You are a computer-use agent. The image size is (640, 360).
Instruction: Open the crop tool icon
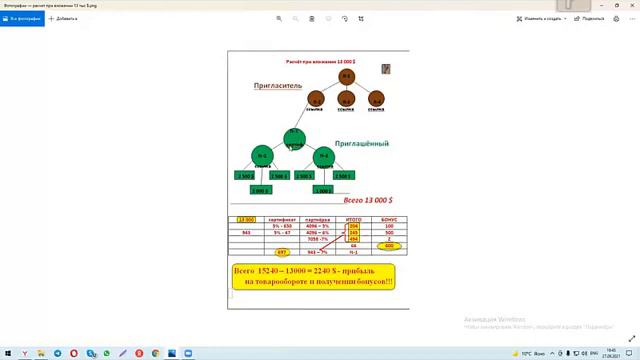click(x=361, y=19)
